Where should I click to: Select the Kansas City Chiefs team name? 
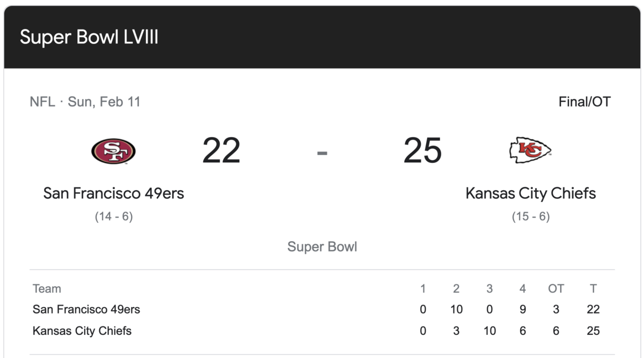531,193
